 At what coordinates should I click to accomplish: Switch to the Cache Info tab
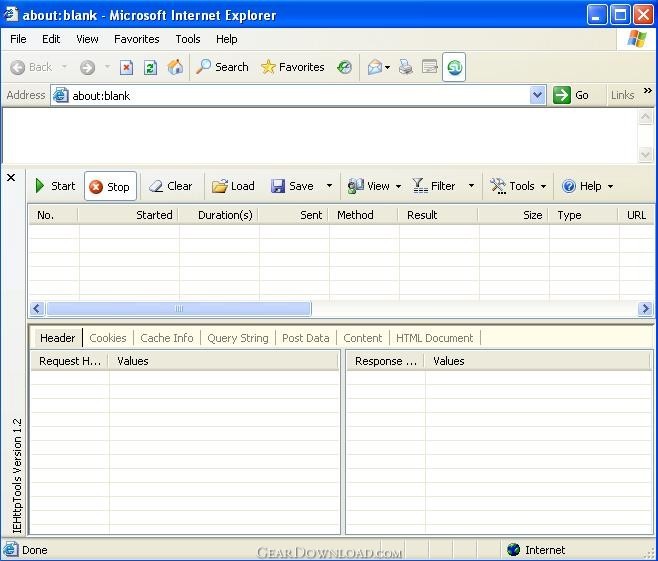[167, 338]
